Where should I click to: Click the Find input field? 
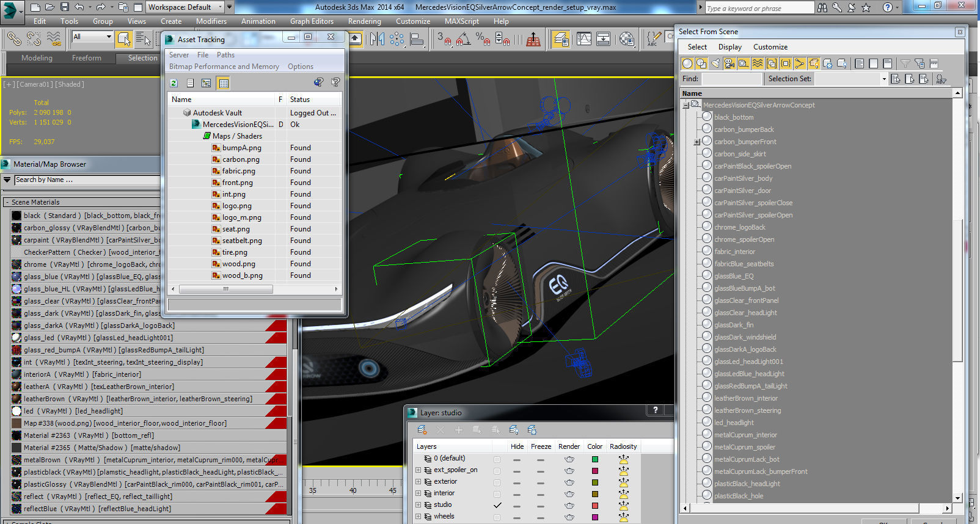click(731, 79)
